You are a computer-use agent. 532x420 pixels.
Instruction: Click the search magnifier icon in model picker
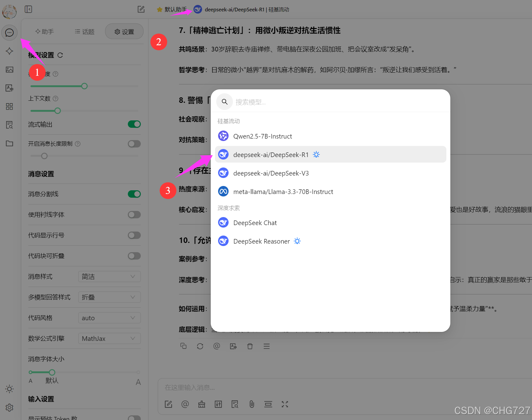(x=225, y=102)
